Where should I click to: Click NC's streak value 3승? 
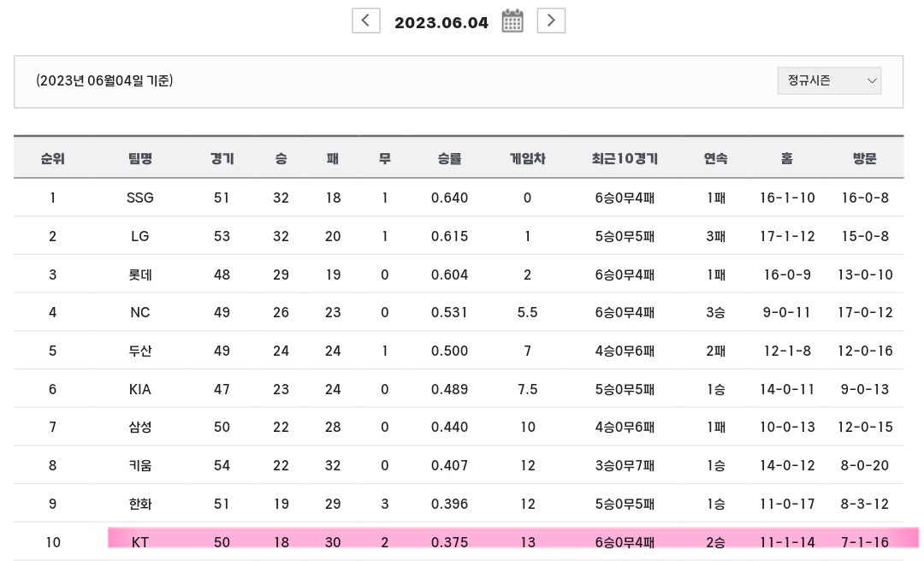(x=715, y=312)
